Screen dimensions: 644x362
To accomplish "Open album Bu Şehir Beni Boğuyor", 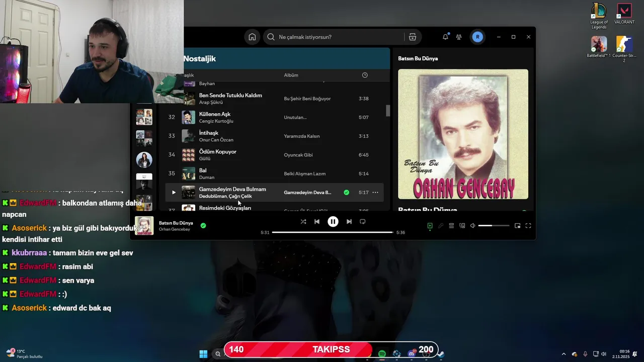I will 307,99.
